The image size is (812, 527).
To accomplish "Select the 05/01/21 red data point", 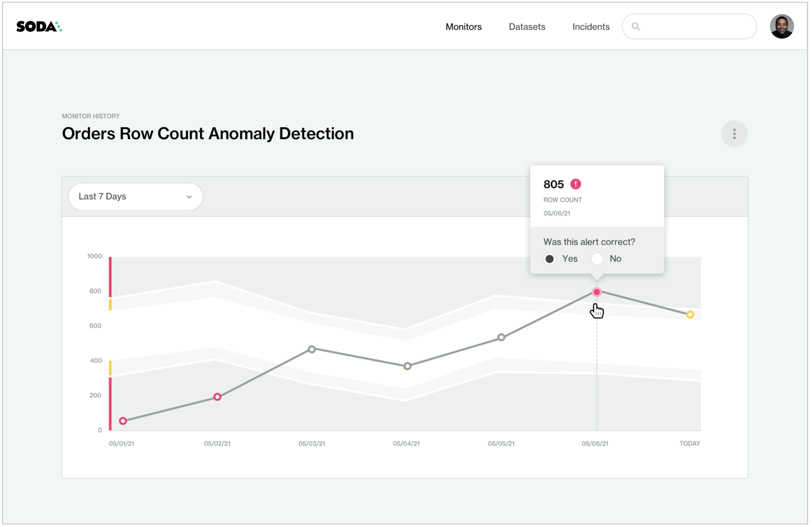I will pyautogui.click(x=123, y=421).
